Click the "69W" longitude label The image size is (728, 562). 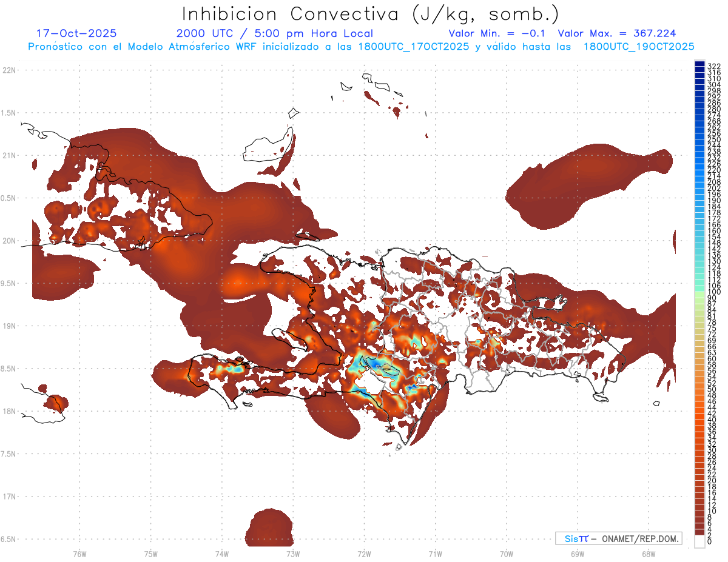(x=577, y=554)
